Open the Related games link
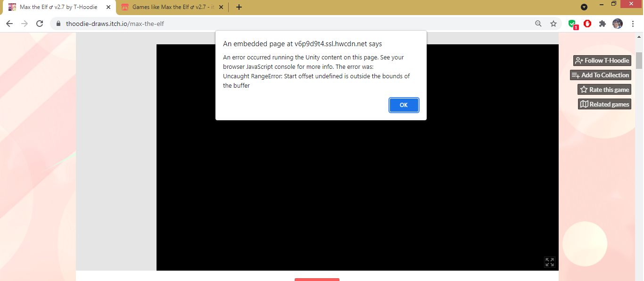 pos(604,104)
